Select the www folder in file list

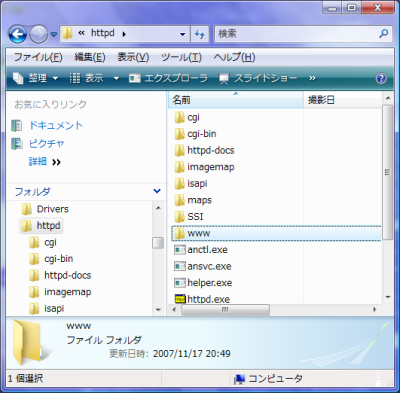pos(276,233)
